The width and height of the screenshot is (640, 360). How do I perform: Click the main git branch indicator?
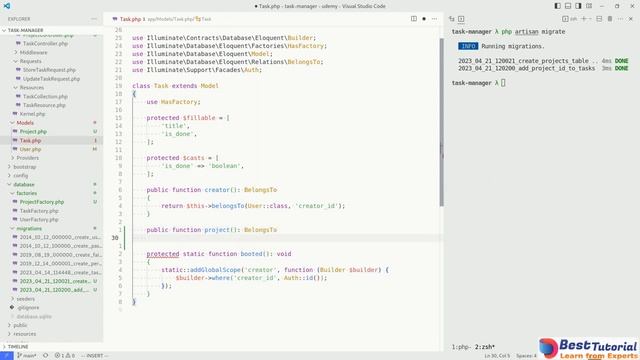point(27,356)
